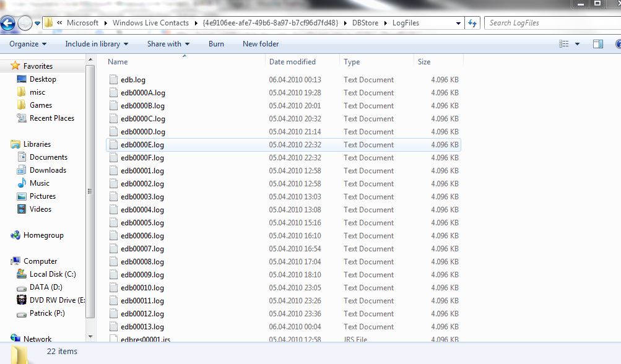Open the Organize menu

[x=28, y=44]
